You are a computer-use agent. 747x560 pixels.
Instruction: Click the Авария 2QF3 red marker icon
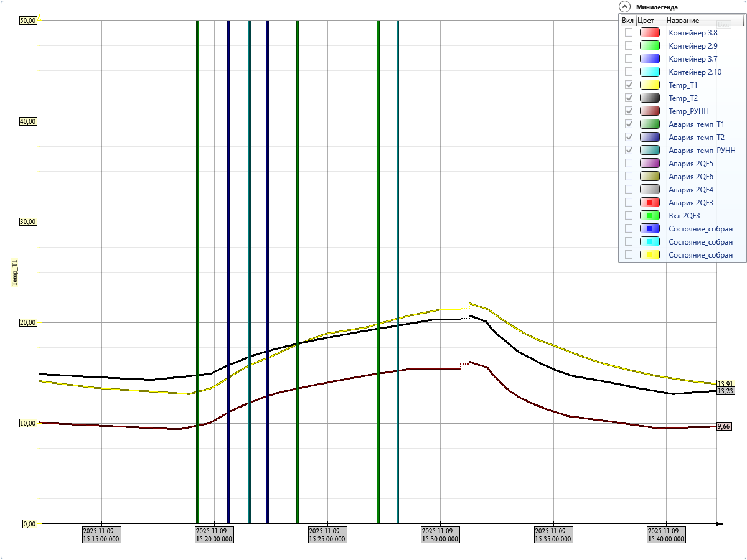click(649, 203)
